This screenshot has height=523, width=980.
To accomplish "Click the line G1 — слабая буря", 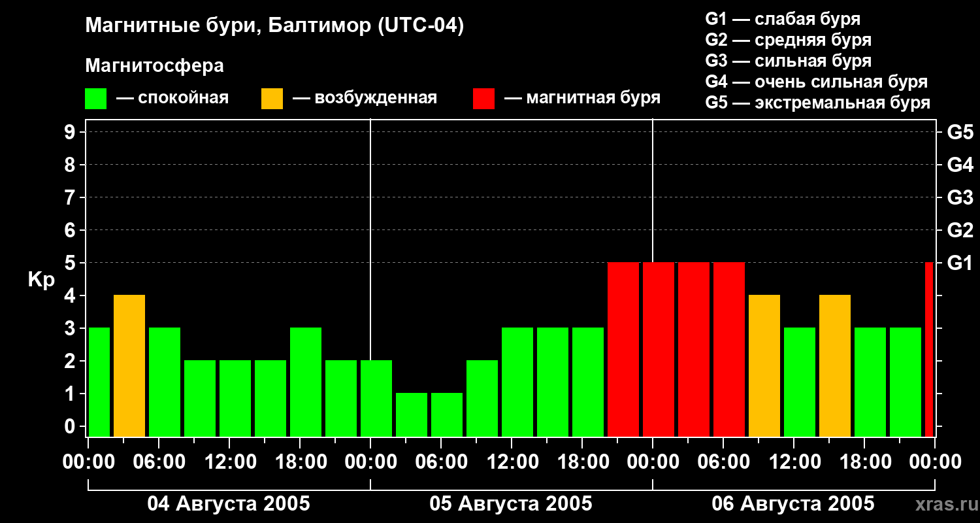I will [783, 19].
